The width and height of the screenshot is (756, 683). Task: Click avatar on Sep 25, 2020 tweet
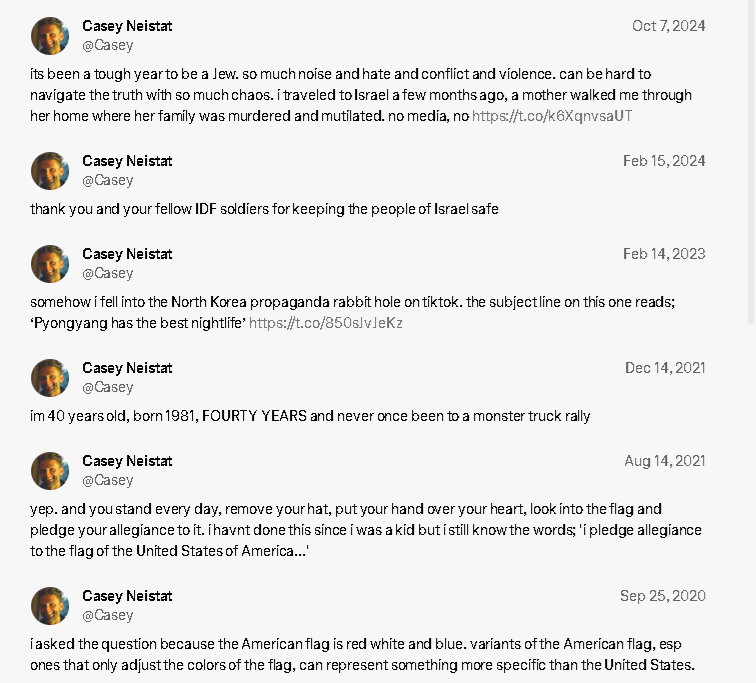(50, 606)
